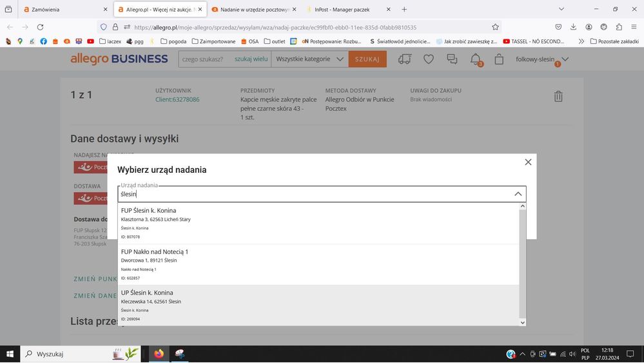The height and width of the screenshot is (363, 644).
Task: Bookmark this page with star icon
Action: coord(495,27)
